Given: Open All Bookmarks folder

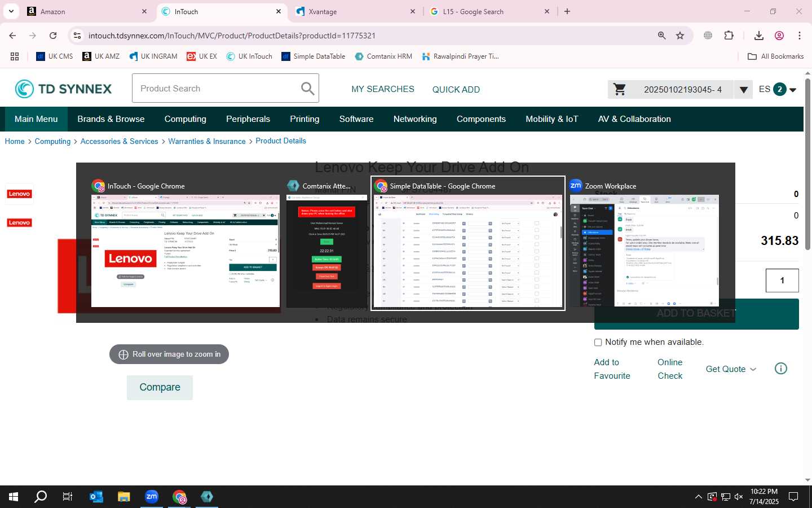Looking at the screenshot, I should pos(775,56).
